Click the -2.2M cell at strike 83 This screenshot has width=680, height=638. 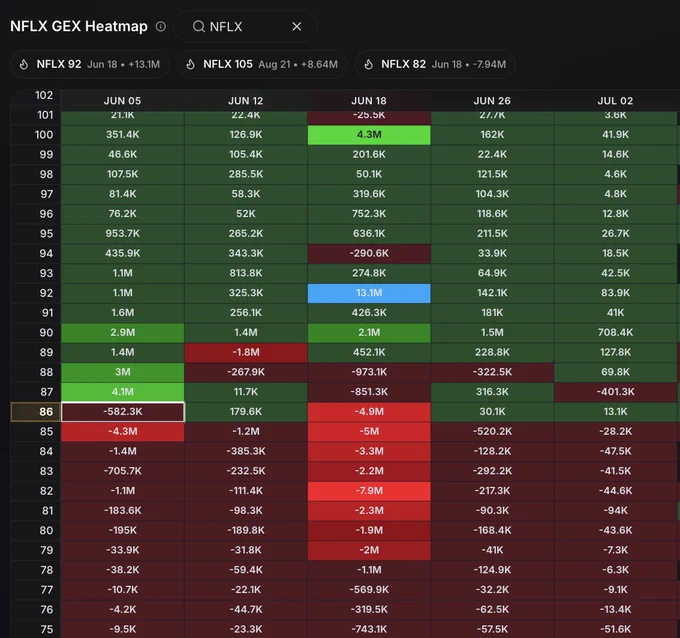click(x=369, y=471)
